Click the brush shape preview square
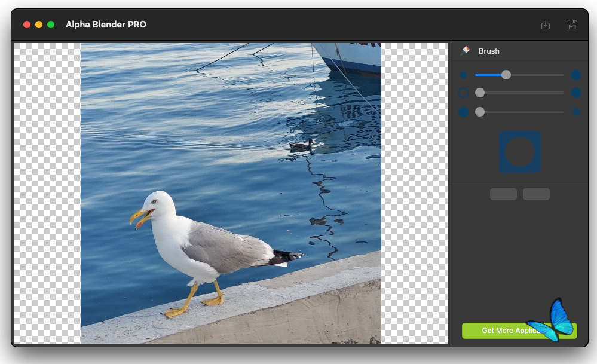 519,152
